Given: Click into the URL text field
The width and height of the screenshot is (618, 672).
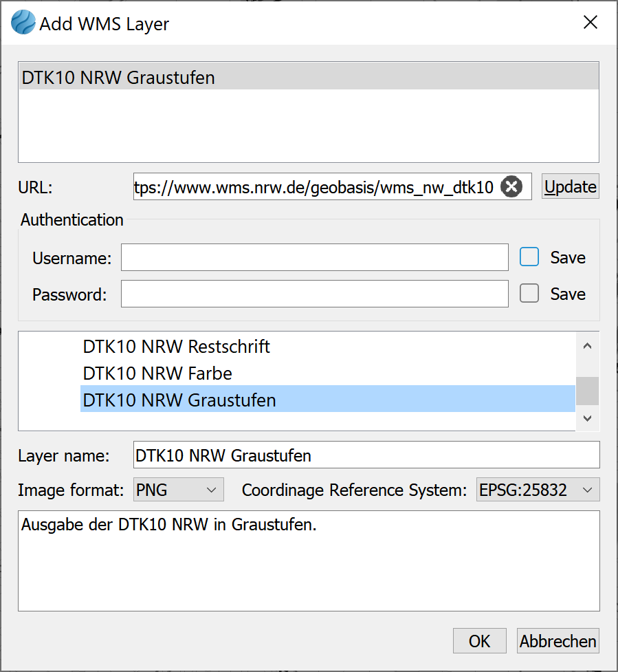Looking at the screenshot, I should (315, 187).
